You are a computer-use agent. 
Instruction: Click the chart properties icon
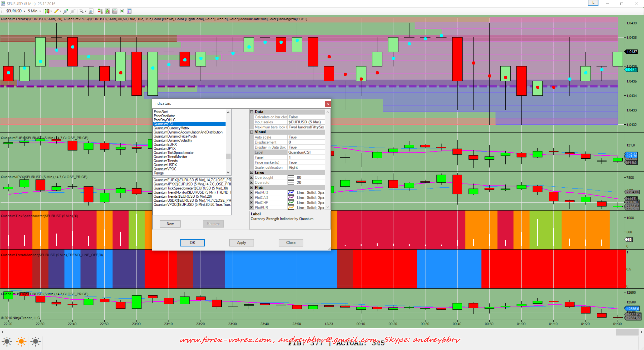129,11
